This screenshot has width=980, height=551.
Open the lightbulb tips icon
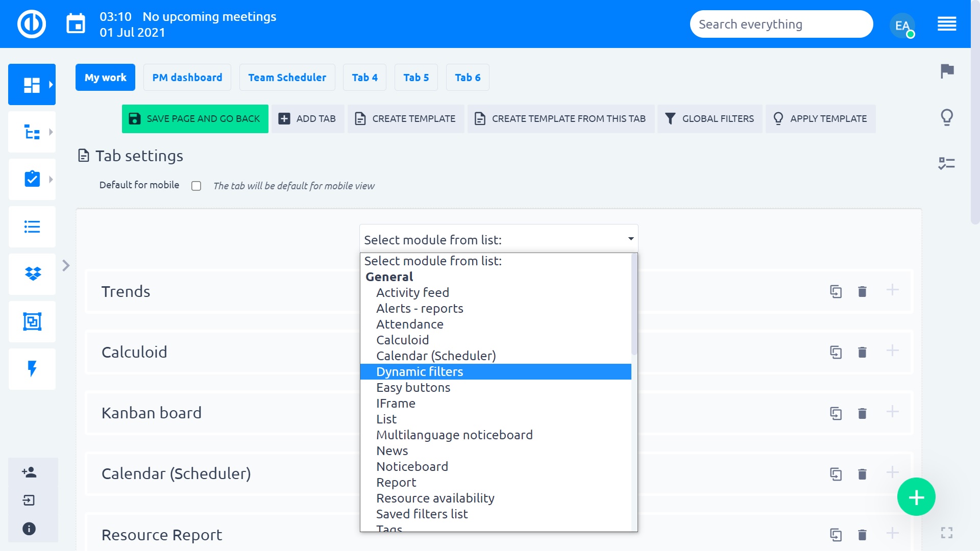[x=947, y=117]
